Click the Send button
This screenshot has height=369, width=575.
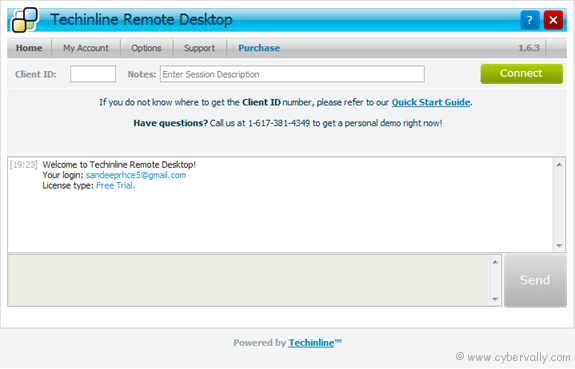[x=535, y=281]
